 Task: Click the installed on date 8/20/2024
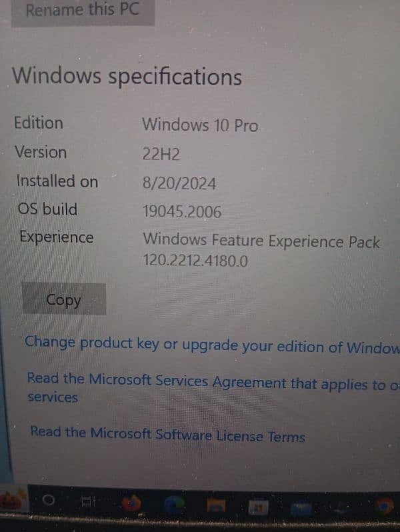179,183
